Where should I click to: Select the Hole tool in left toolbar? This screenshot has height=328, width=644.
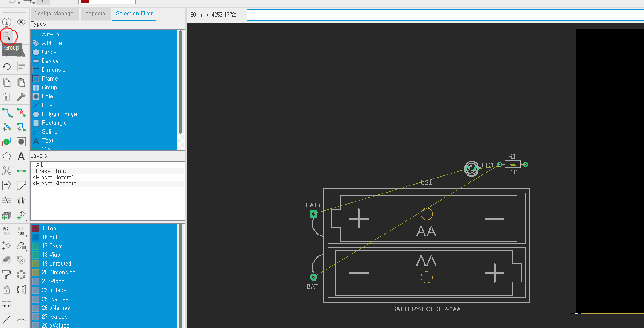tap(21, 142)
